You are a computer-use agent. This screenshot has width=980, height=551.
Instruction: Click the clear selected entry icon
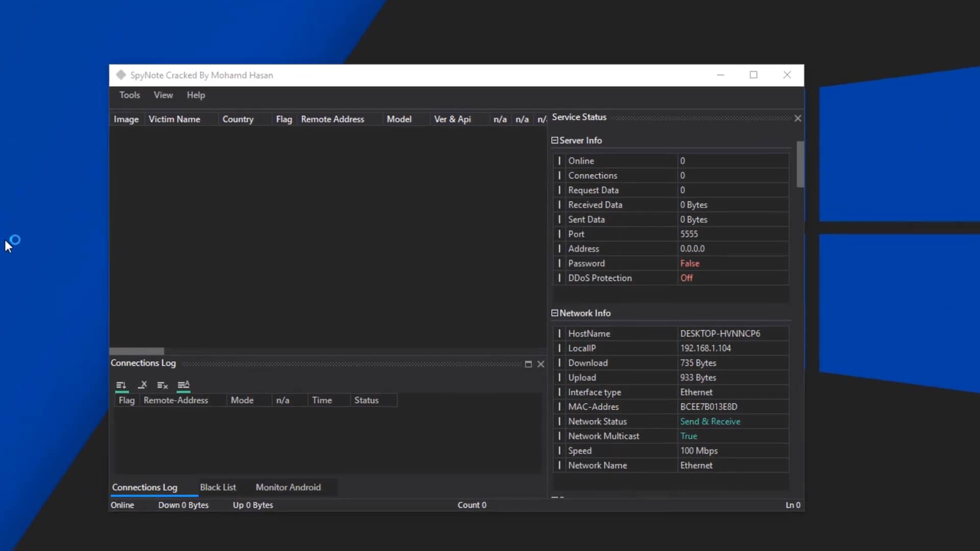[x=142, y=385]
